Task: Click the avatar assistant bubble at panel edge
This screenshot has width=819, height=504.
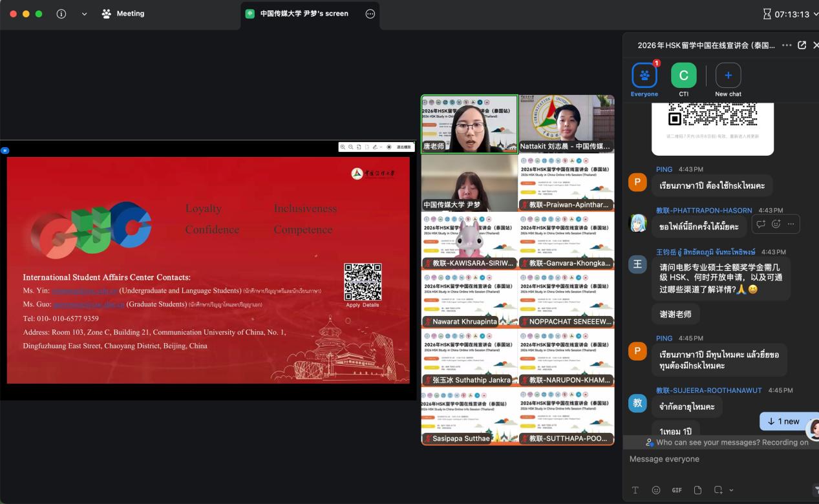Action: click(x=813, y=429)
